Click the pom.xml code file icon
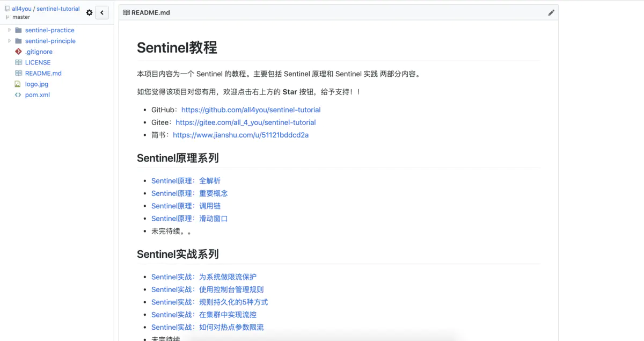 (x=18, y=95)
